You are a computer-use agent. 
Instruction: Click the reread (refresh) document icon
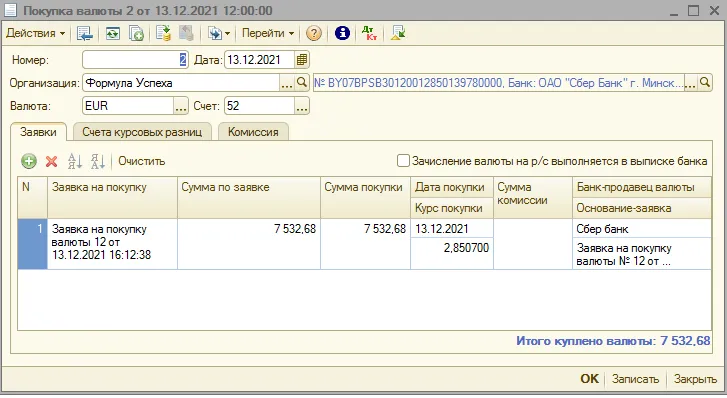(x=112, y=33)
